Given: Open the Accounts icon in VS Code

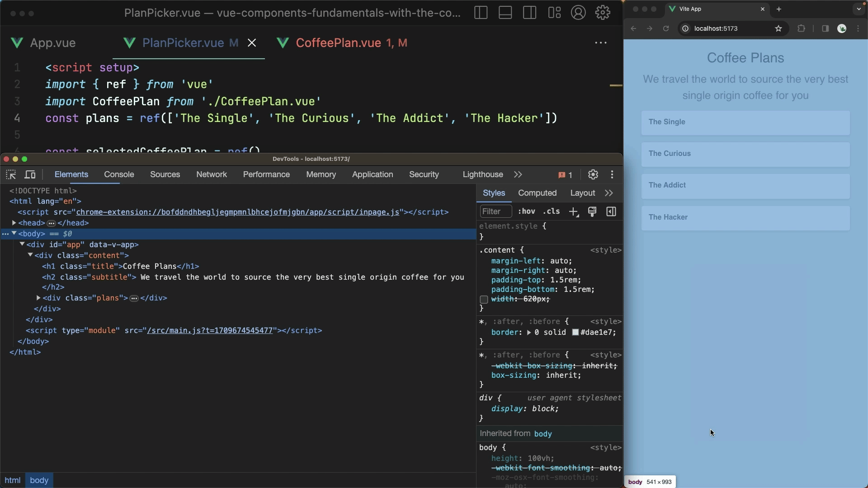Looking at the screenshot, I should point(578,13).
